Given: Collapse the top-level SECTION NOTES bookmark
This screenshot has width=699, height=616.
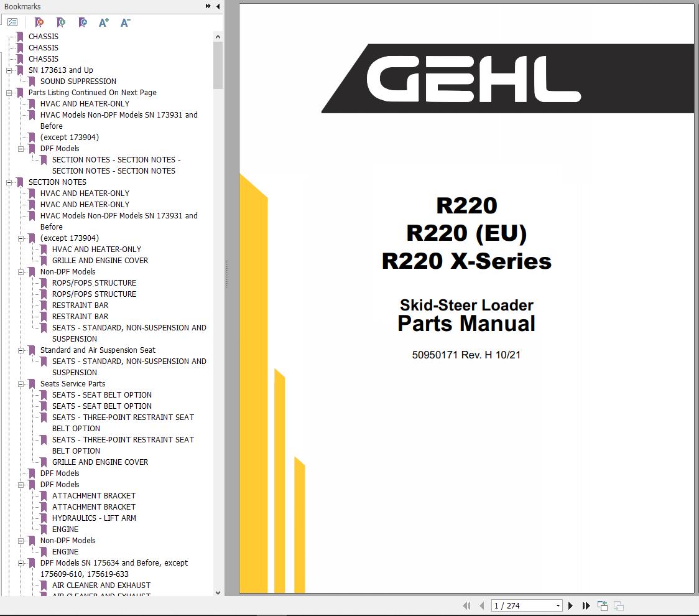Looking at the screenshot, I should (x=9, y=182).
